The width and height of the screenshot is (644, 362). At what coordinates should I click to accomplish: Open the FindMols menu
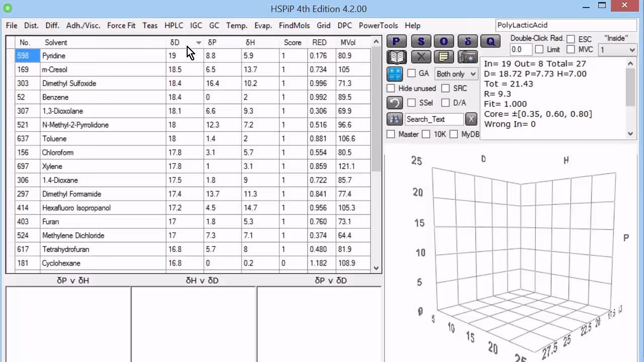click(x=294, y=26)
